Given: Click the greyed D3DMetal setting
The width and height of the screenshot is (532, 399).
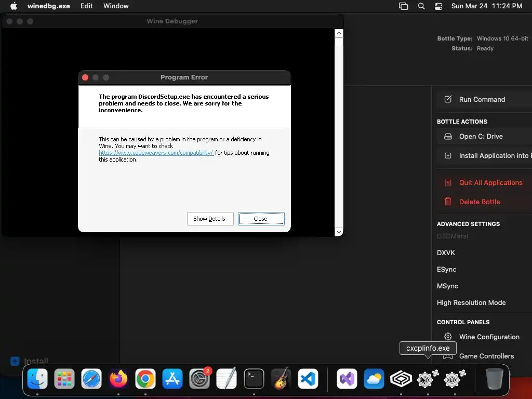Looking at the screenshot, I should point(453,236).
